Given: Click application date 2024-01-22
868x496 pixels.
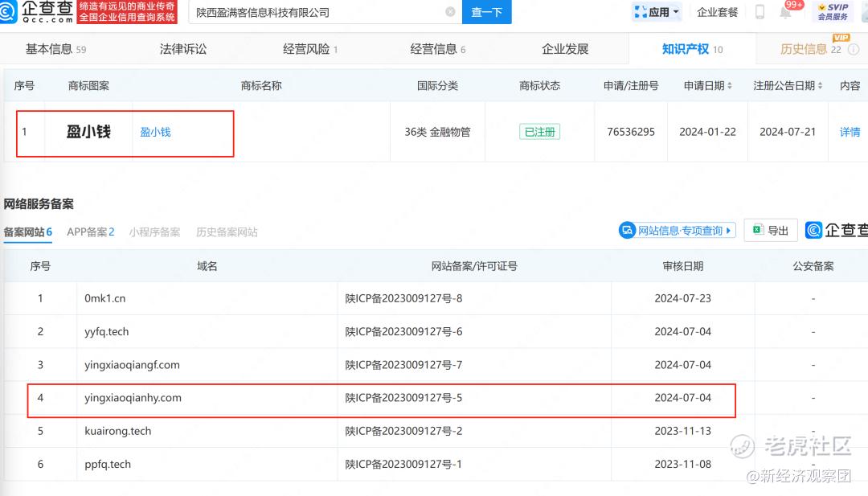Looking at the screenshot, I should tap(707, 132).
